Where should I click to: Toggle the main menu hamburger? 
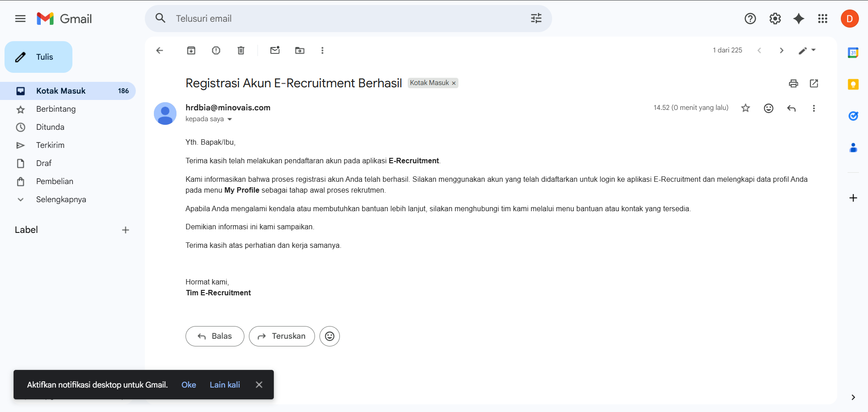pos(20,19)
